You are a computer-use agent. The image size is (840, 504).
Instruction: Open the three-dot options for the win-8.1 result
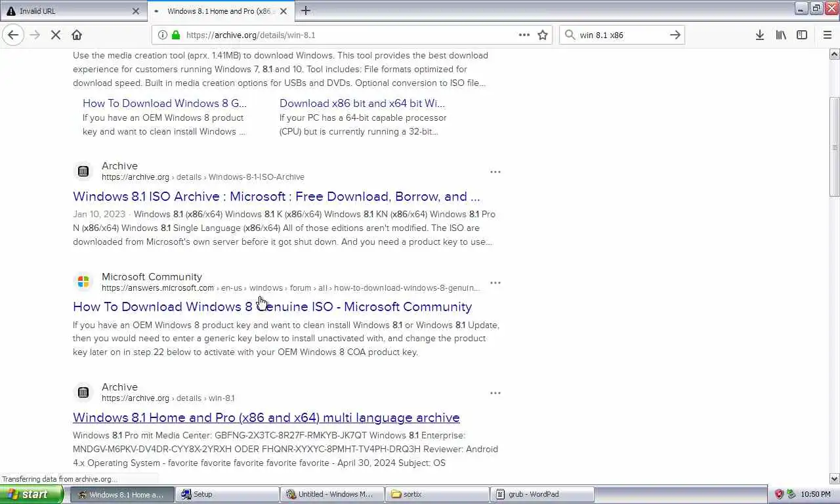[495, 393]
